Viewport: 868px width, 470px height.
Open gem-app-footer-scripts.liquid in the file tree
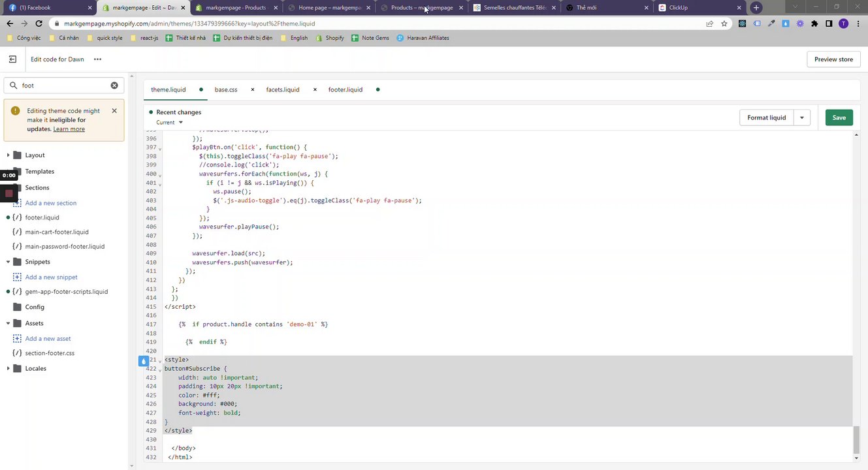[67, 292]
